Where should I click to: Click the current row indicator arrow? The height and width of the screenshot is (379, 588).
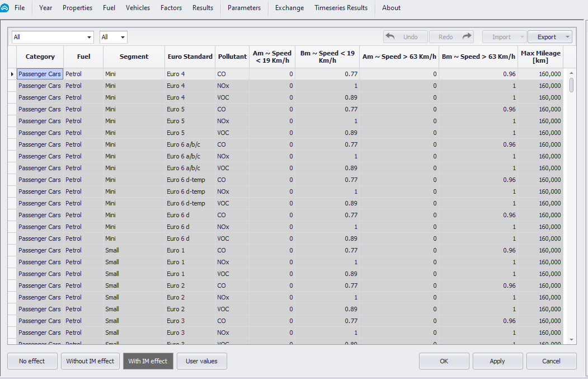click(x=12, y=74)
